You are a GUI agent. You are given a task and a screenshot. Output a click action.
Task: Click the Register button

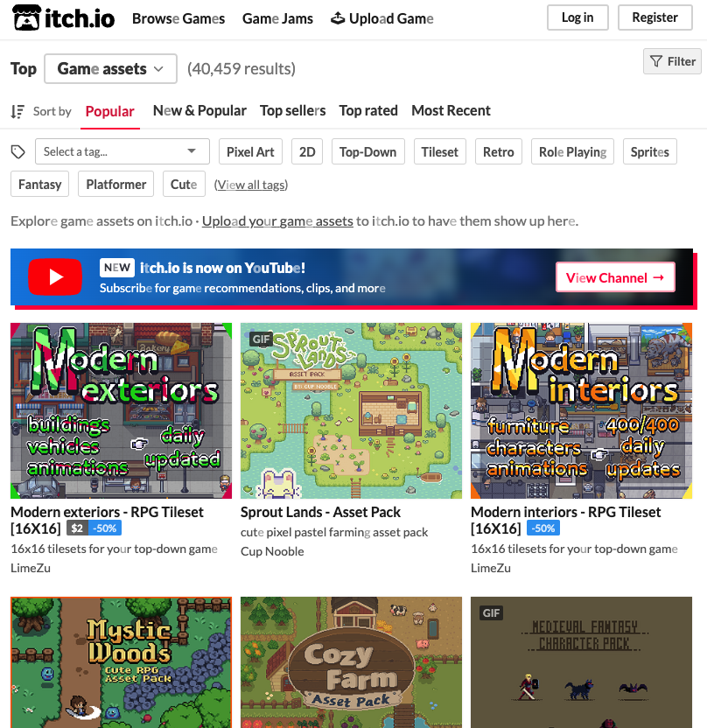pos(655,17)
